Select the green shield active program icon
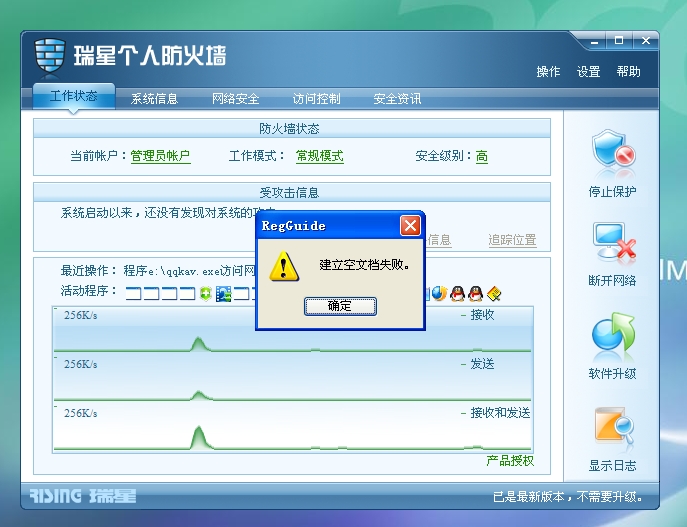The width and height of the screenshot is (687, 527). coord(205,293)
